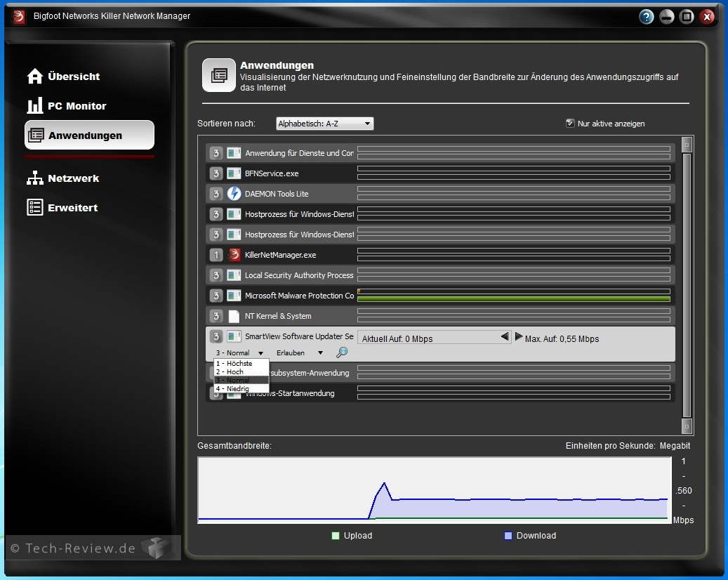Choose '4 - Niedrig' from priority list

pyautogui.click(x=234, y=388)
